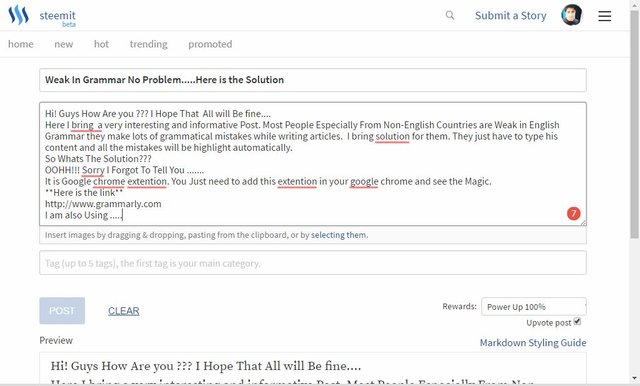The width and height of the screenshot is (640, 386).
Task: Click the Steemit wave logo icon
Action: [x=18, y=15]
